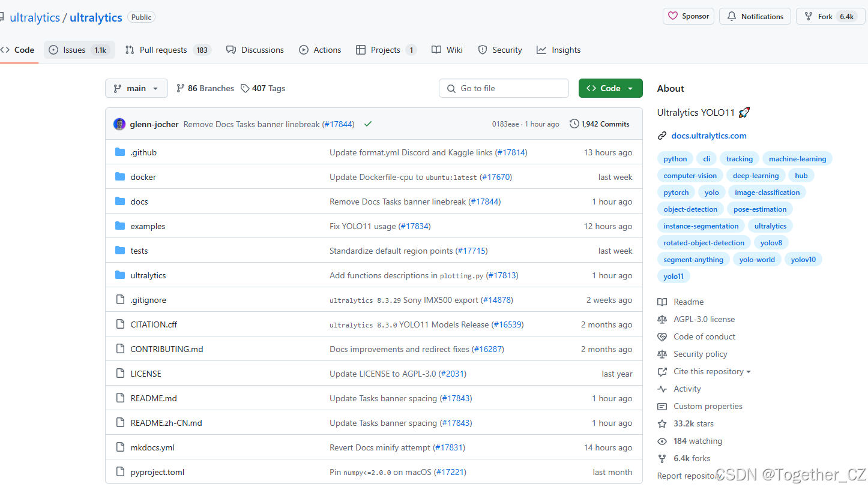Image resolution: width=868 pixels, height=490 pixels.
Task: View the 86 Branches link
Action: (205, 88)
